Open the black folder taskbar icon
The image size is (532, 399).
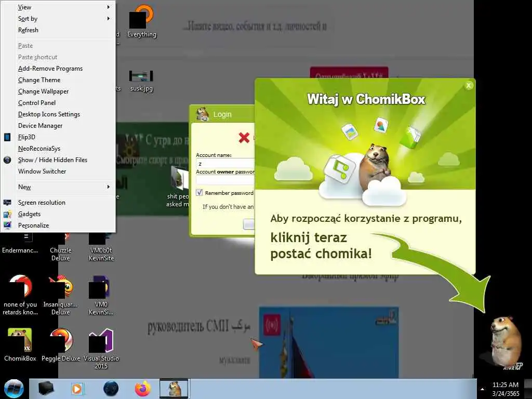tap(46, 389)
